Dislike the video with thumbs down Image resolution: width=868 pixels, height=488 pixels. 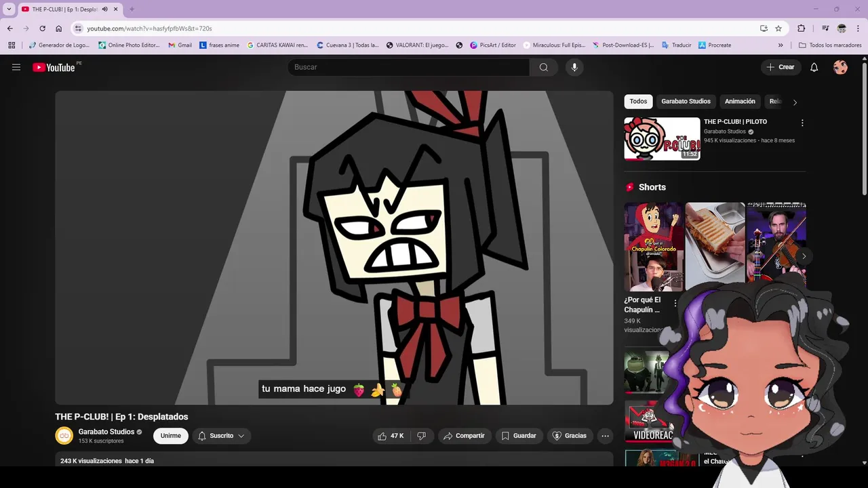tap(421, 436)
